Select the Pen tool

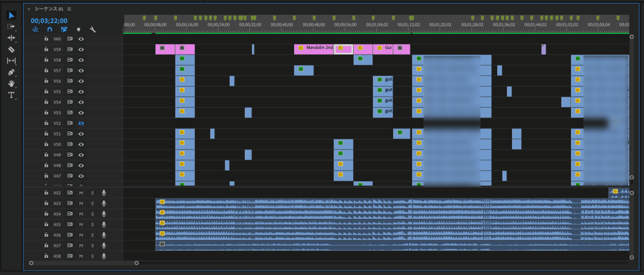(11, 73)
